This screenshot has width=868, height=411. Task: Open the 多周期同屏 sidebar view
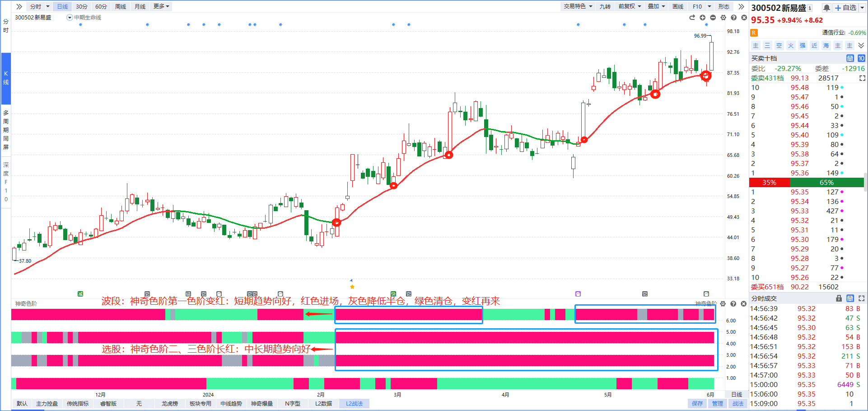pyautogui.click(x=6, y=130)
